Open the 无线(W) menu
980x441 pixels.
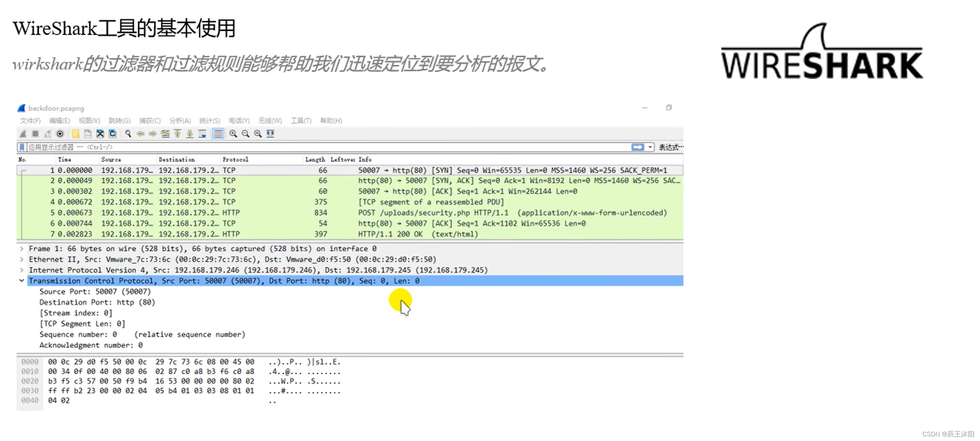click(270, 121)
